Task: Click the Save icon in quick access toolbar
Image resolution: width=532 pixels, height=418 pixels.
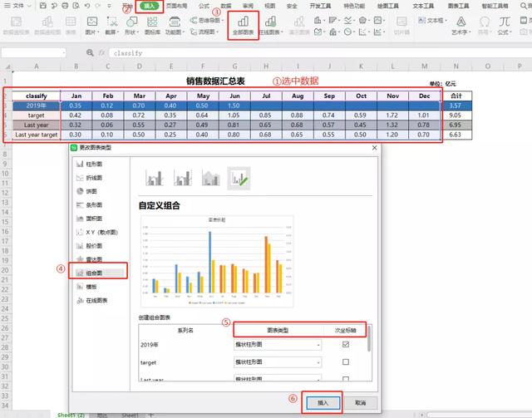Action: pos(42,6)
